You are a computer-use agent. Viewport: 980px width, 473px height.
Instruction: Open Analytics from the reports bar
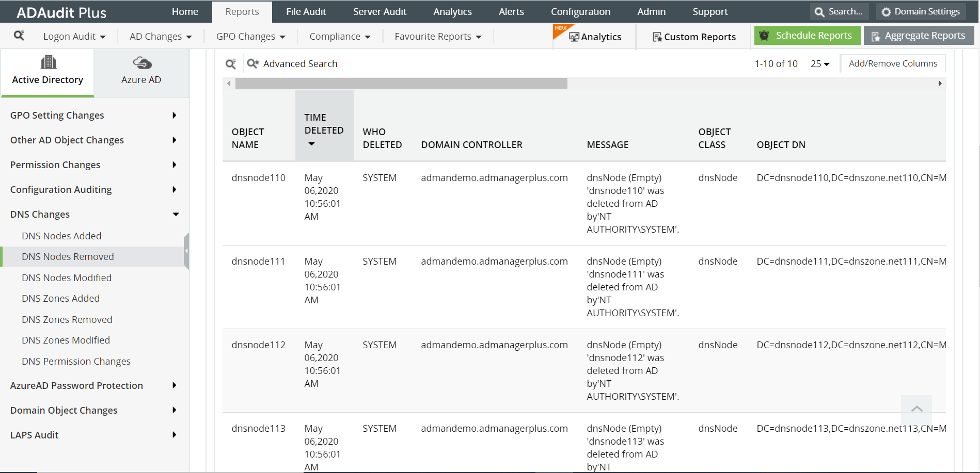(596, 37)
